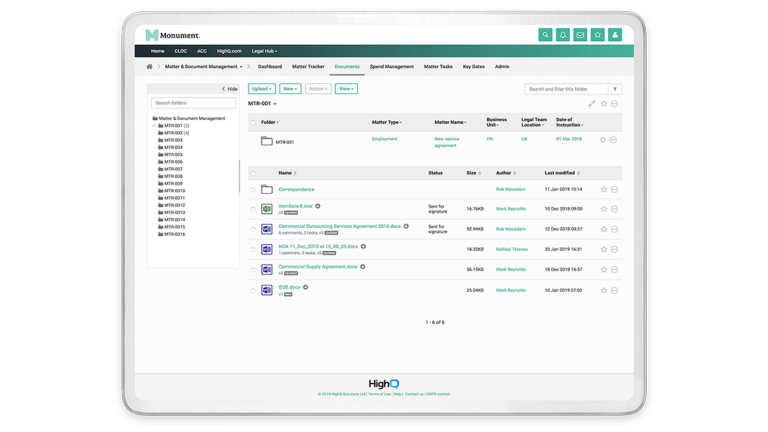Star the NDA 11_Dec_2018 document
Viewport: 768px width, 432px height.
point(604,249)
